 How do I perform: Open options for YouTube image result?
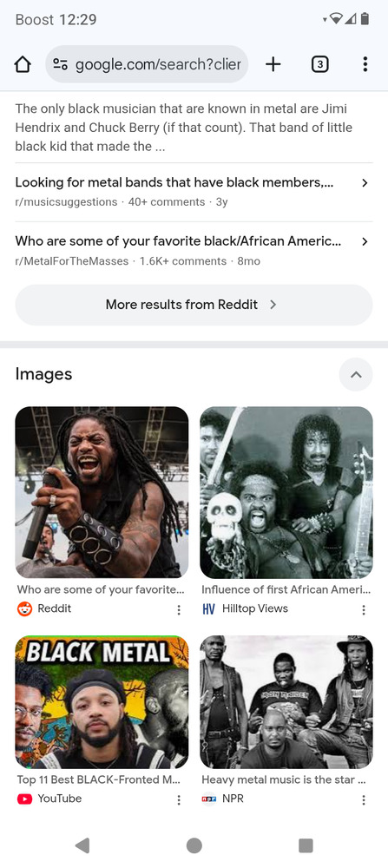178,799
